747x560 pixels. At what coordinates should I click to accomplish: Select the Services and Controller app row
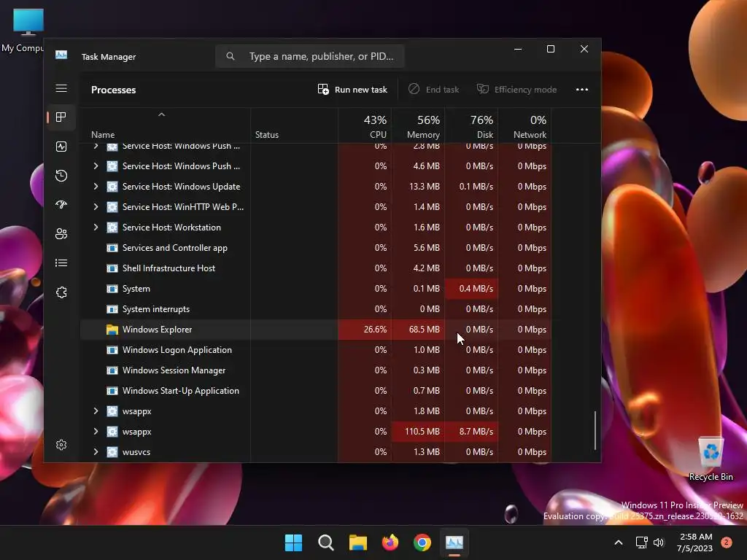315,248
